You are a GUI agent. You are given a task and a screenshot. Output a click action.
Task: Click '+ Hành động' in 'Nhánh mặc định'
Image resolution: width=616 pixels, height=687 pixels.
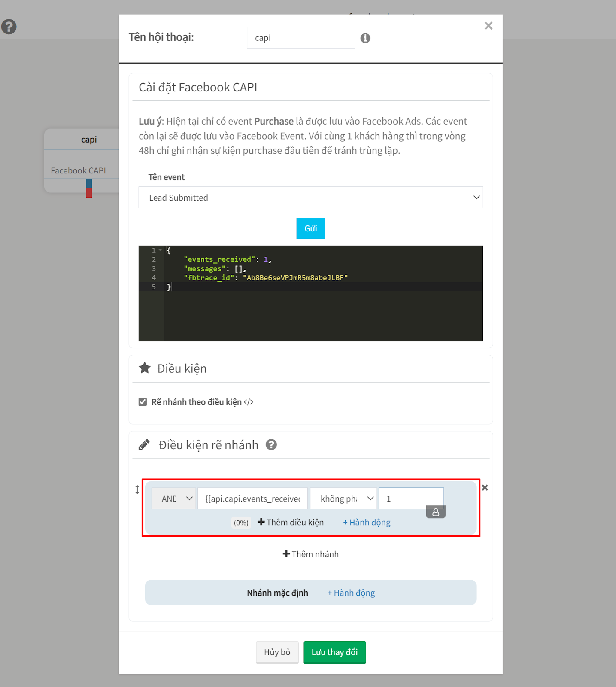click(x=351, y=593)
